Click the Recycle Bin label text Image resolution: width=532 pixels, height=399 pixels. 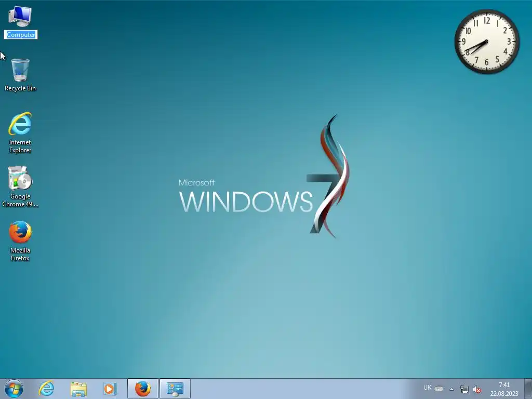point(20,88)
